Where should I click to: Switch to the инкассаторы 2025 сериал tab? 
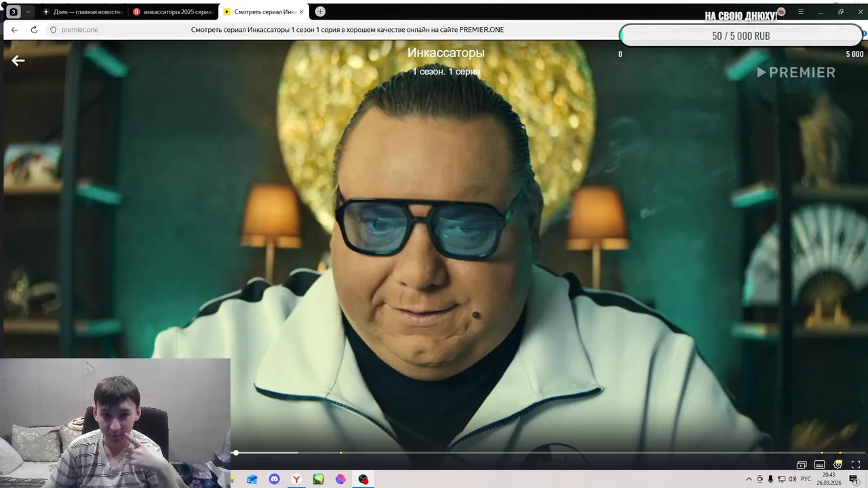click(172, 12)
